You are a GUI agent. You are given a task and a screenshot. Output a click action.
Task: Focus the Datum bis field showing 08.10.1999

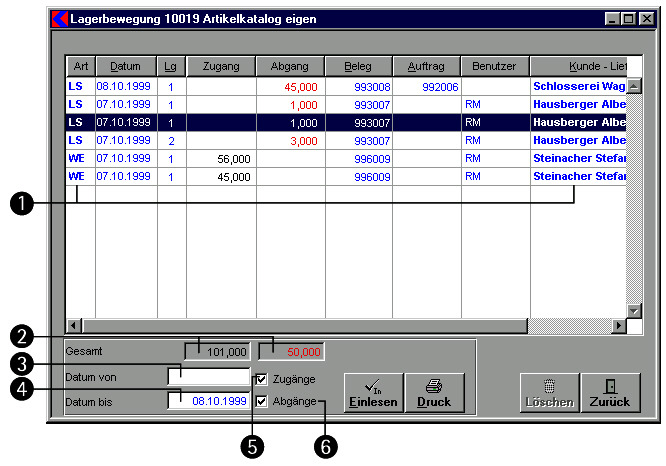click(x=209, y=401)
